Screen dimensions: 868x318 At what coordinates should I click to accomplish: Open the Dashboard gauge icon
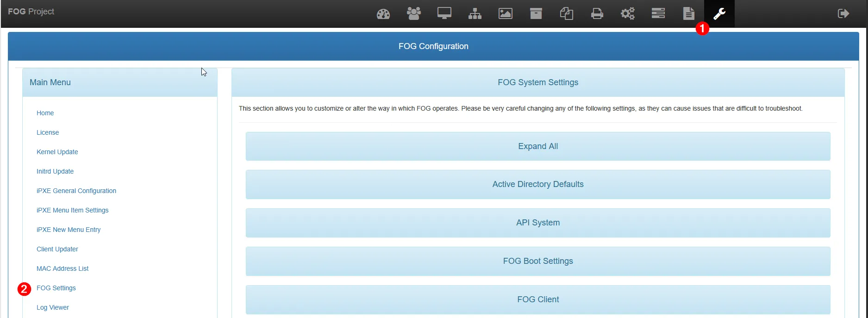383,14
